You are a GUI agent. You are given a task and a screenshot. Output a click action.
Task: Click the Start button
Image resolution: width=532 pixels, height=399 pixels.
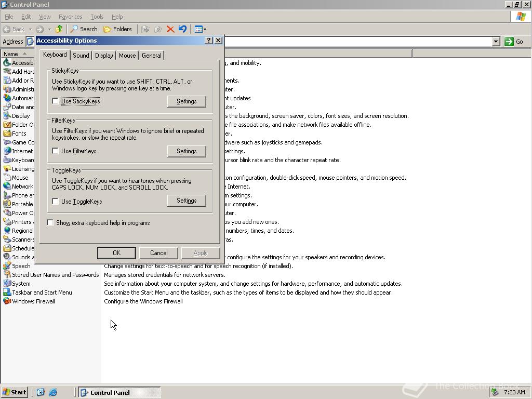[x=14, y=392]
